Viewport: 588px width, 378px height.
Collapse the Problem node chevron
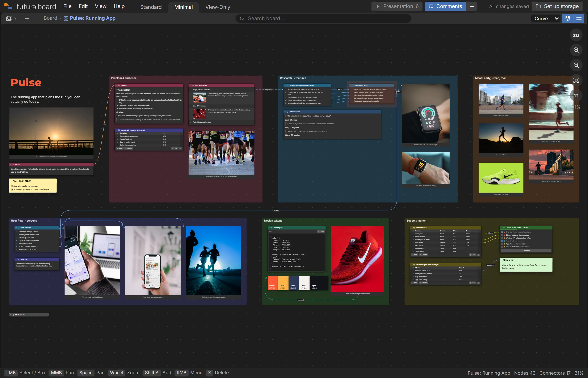tap(116, 85)
